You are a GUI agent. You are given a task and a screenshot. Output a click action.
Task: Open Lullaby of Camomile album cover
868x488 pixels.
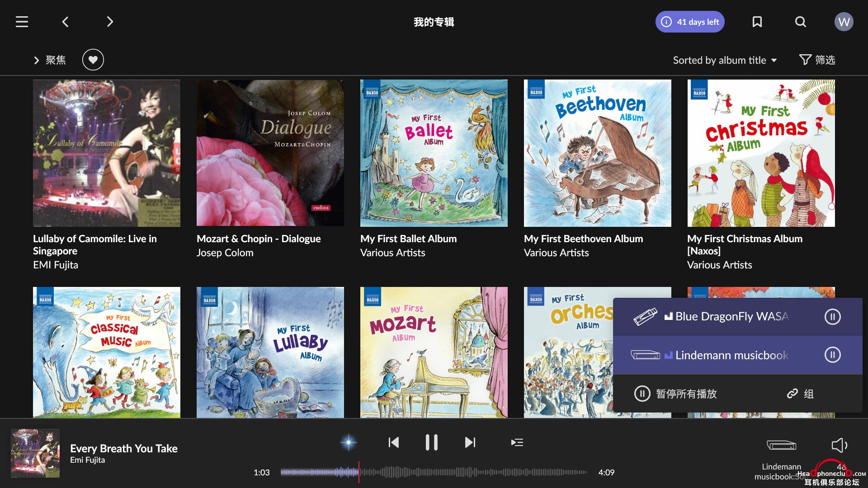pos(107,153)
